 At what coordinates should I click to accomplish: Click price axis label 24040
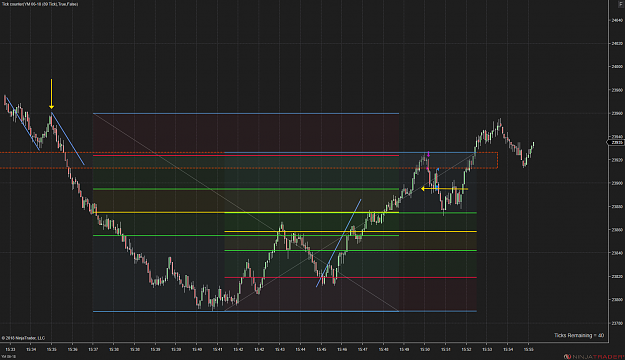click(617, 20)
